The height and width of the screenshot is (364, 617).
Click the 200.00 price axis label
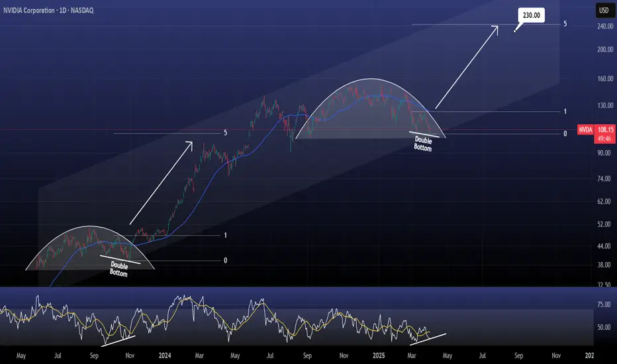click(x=605, y=50)
